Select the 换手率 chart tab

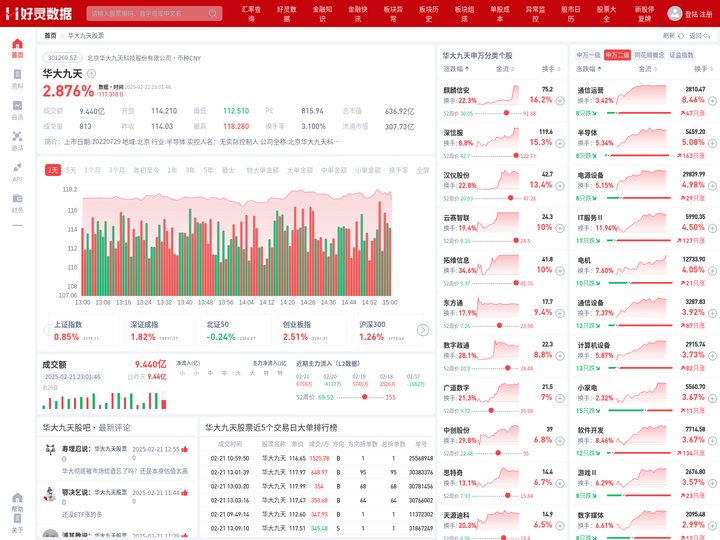click(399, 170)
